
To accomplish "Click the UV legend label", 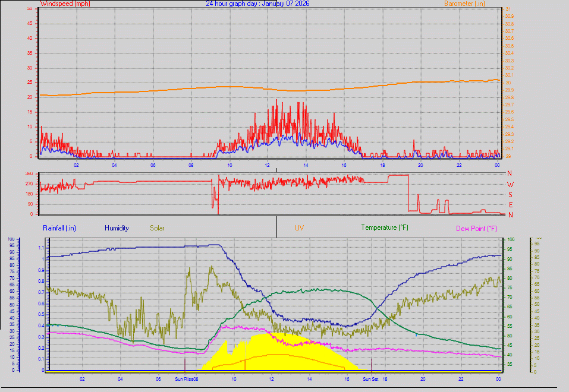I will 299,227.
